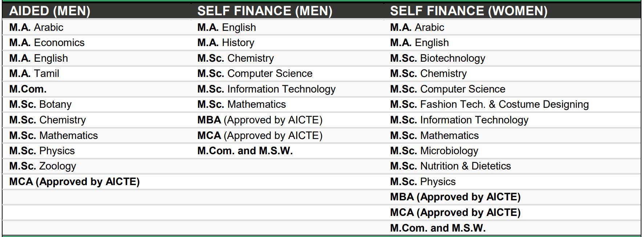Screen dimensions: 644x237
Task: Choose M.Sc. Information Technology under Self Finance (Men)
Action: coord(266,89)
